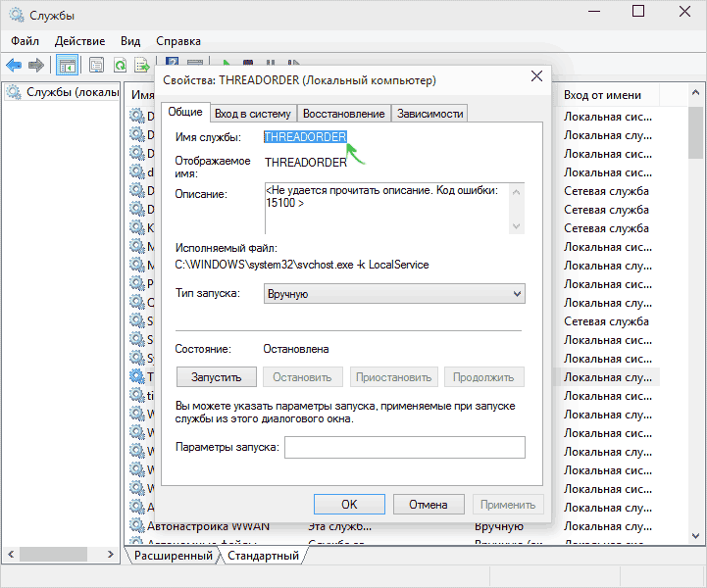Click the Отмена button
707x588 pixels.
click(x=429, y=505)
